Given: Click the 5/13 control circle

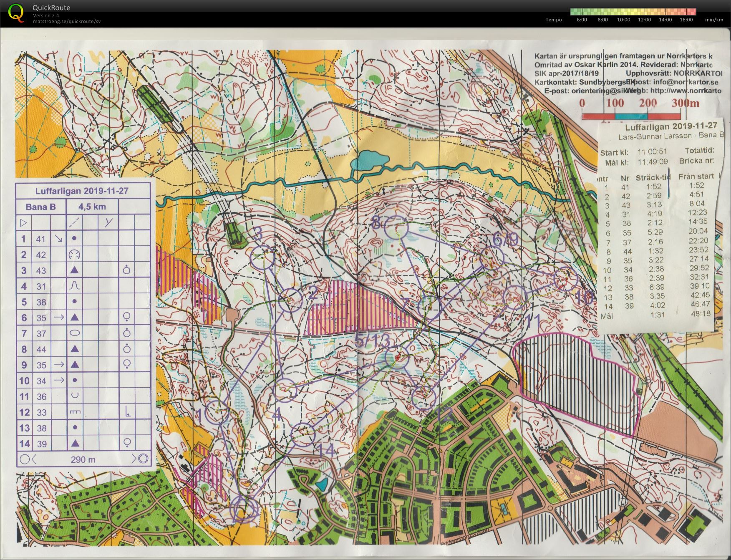Looking at the screenshot, I should (x=396, y=358).
